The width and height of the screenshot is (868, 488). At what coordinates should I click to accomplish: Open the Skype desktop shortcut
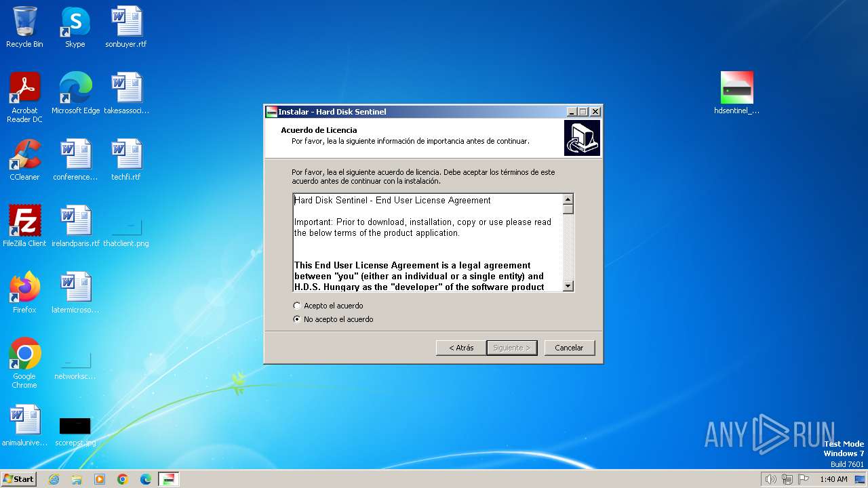75,27
